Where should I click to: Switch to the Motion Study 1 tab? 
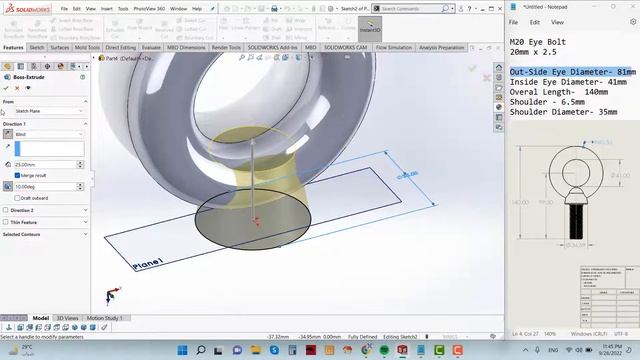[x=104, y=318]
